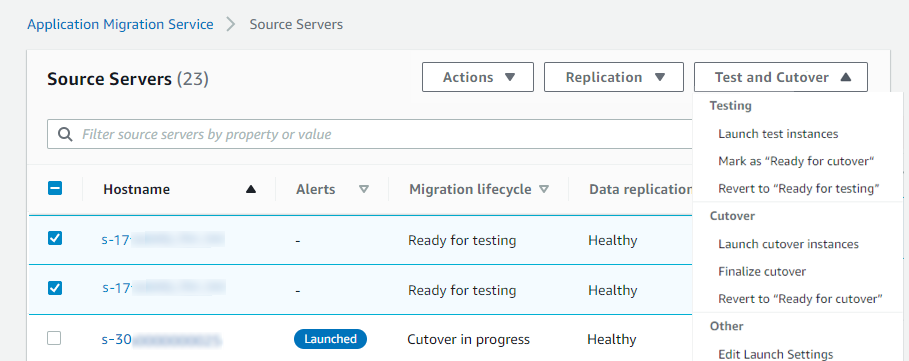Viewport: 909px width, 361px height.
Task: Select Launch test instances menu item
Action: (778, 134)
